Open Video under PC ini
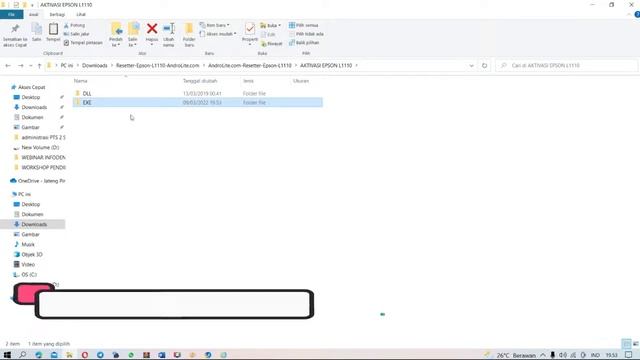Viewport: 640px width, 360px height. (28, 264)
